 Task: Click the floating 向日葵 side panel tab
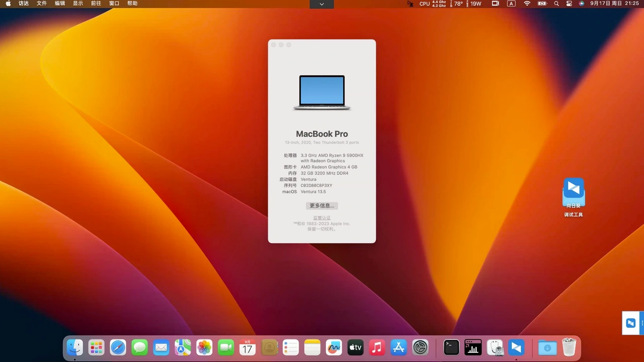(x=631, y=323)
